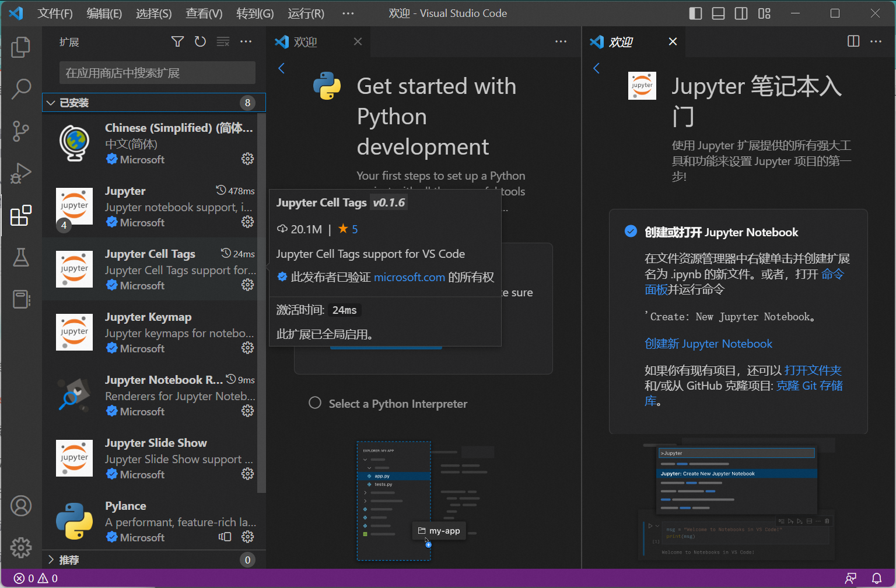The height and width of the screenshot is (588, 896).
Task: Select the Extensions view icon
Action: [x=21, y=215]
